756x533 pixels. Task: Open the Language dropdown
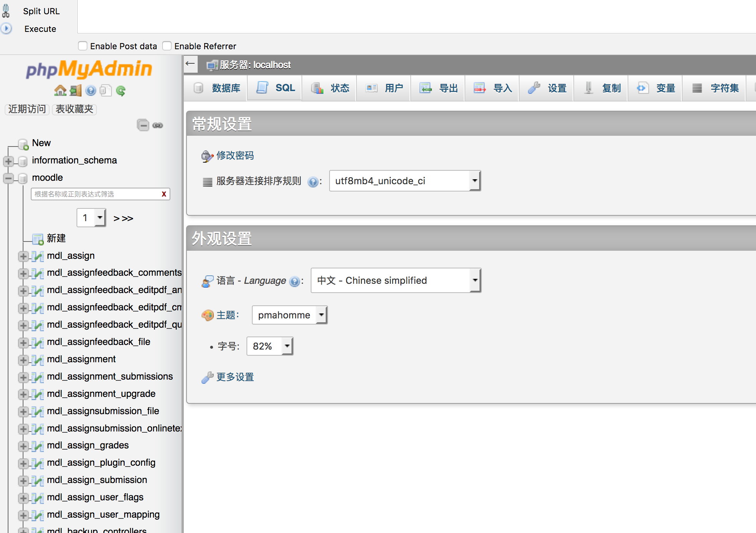(396, 280)
